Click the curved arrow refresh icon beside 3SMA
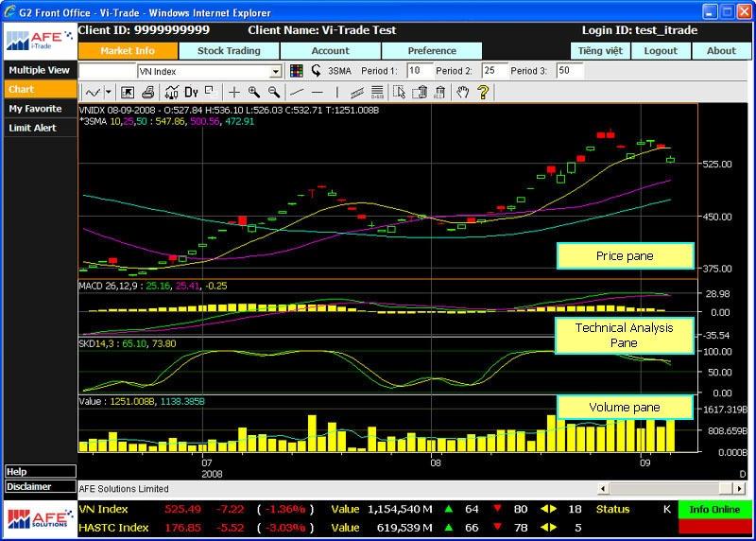Image resolution: width=756 pixels, height=541 pixels. pos(317,71)
